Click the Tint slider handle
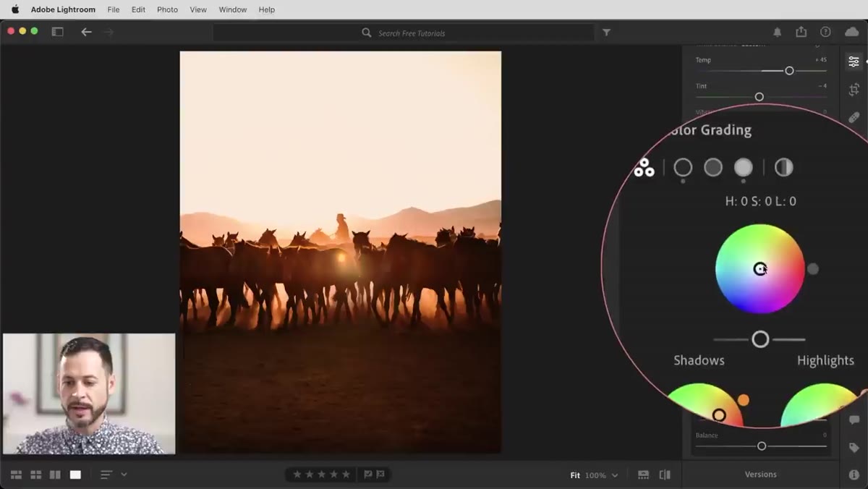868x489 pixels. (x=759, y=97)
